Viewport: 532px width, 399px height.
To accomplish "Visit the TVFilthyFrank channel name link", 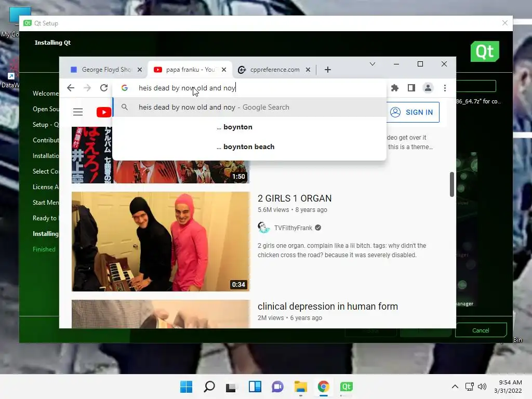I will (293, 228).
